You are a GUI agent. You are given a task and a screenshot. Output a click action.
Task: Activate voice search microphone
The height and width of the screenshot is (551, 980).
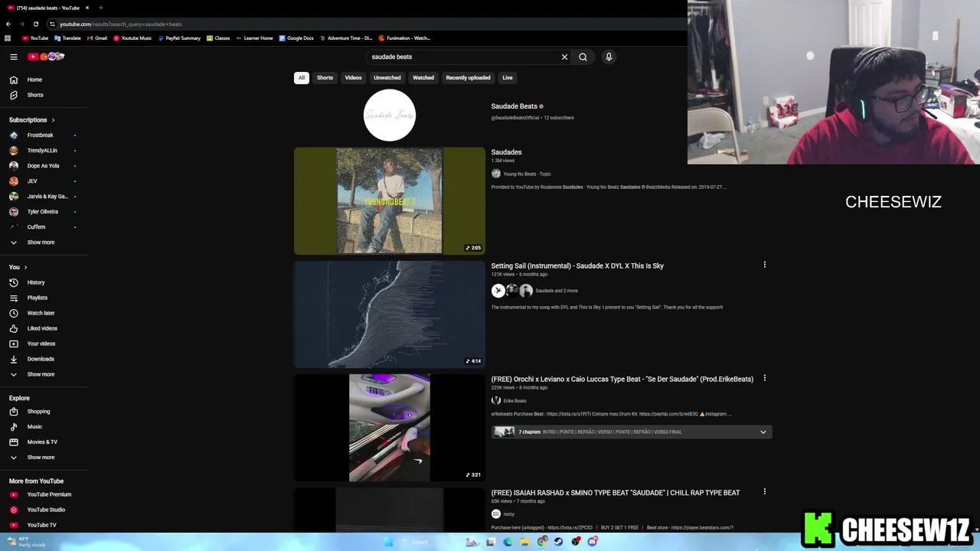[609, 57]
